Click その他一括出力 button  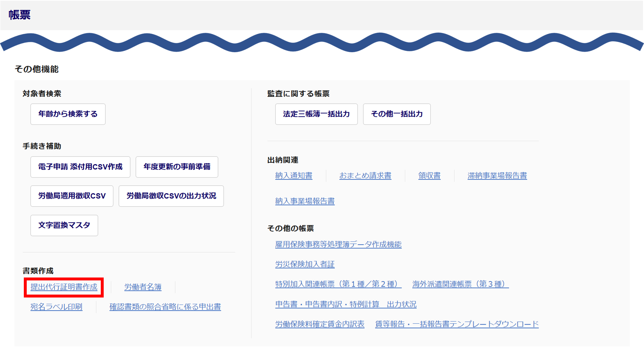[x=397, y=114]
